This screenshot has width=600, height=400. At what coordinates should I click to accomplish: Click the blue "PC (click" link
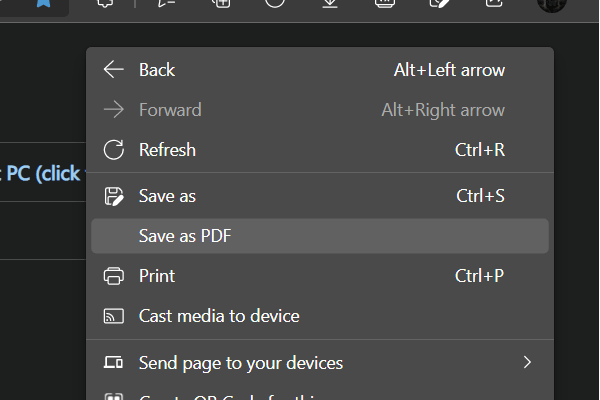point(42,174)
